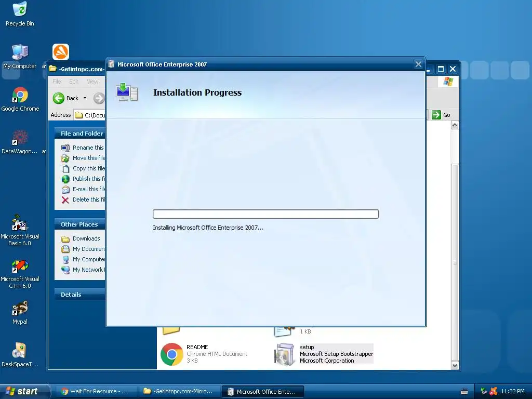Select the README Chrome HTML file icon
Viewport: 532px width, 399px height.
click(x=171, y=354)
